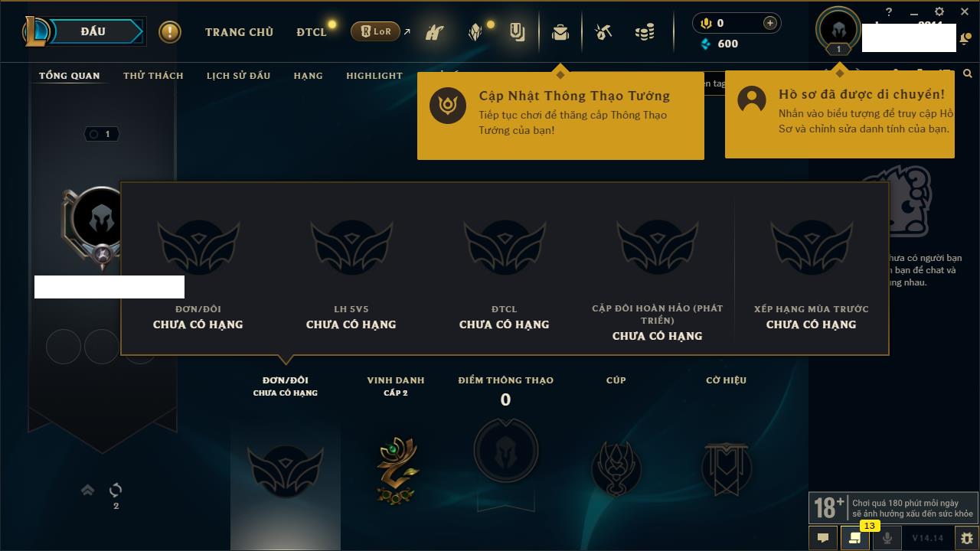Go to TRANG CHỦ in top navigation
The width and height of the screenshot is (980, 551).
tap(239, 32)
